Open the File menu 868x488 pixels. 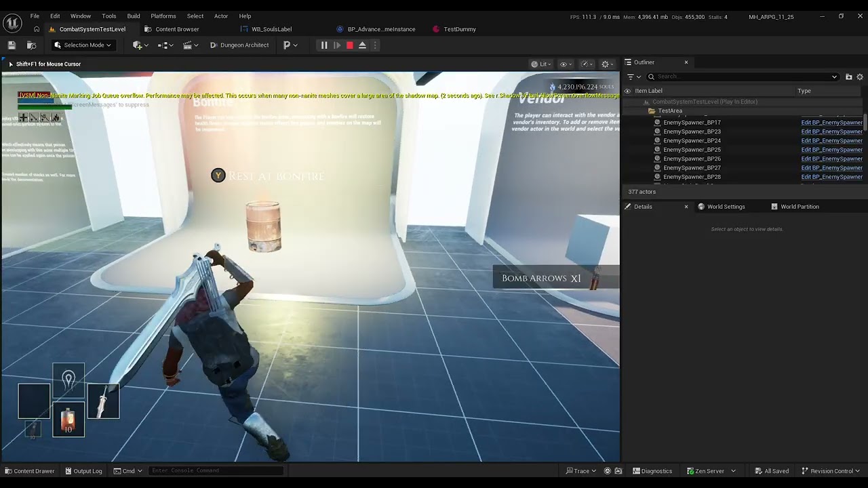point(35,16)
